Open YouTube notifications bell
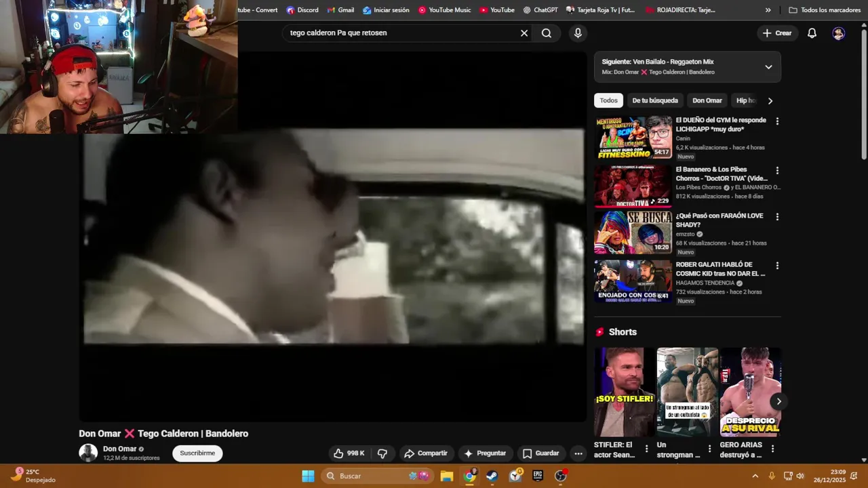868x488 pixels. pos(812,33)
